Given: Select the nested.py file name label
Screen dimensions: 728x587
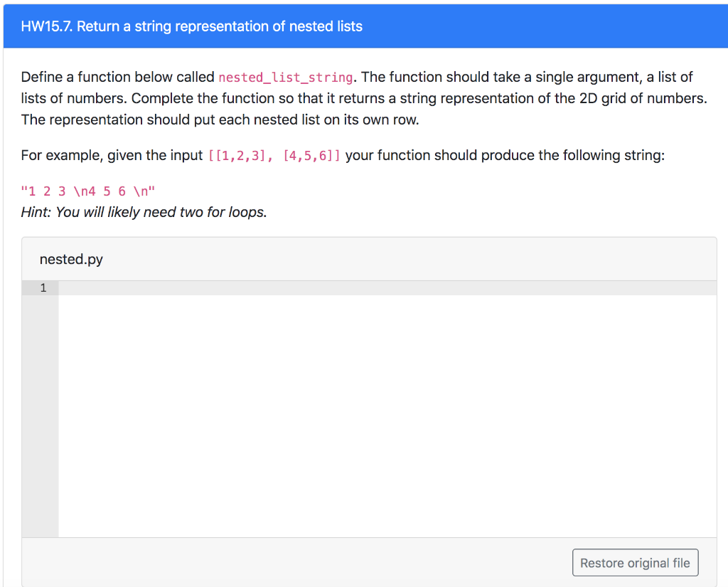Looking at the screenshot, I should (71, 259).
